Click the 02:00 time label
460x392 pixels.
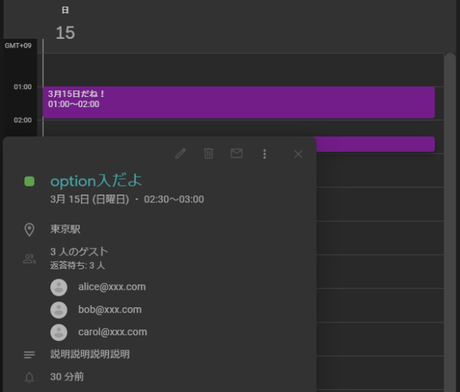click(23, 120)
